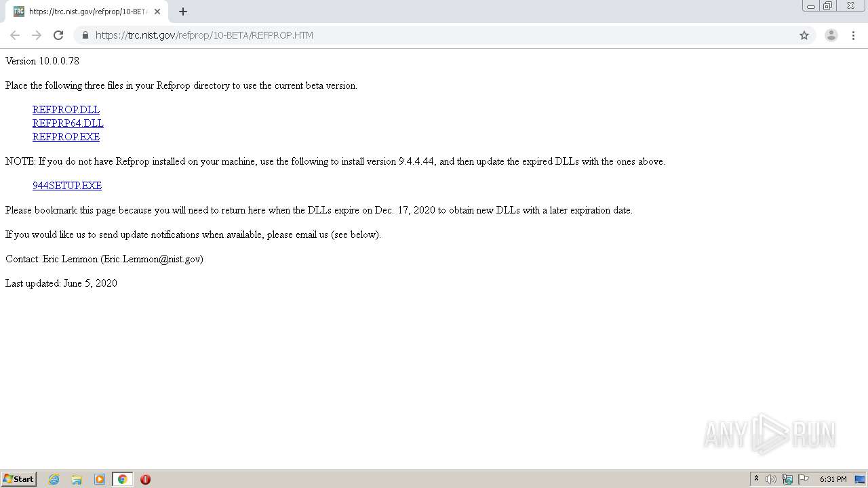This screenshot has height=488, width=868.
Task: Open a new tab with plus button
Action: click(183, 12)
